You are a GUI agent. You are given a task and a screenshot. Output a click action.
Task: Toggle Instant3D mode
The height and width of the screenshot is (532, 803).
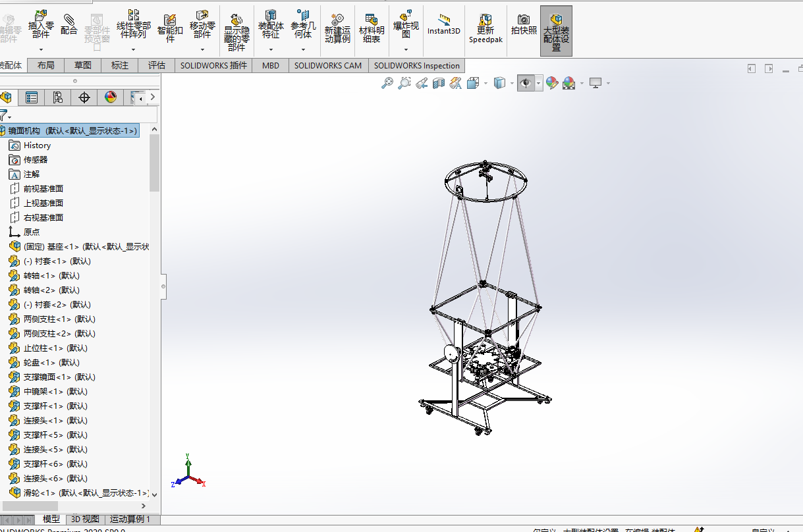[443, 24]
